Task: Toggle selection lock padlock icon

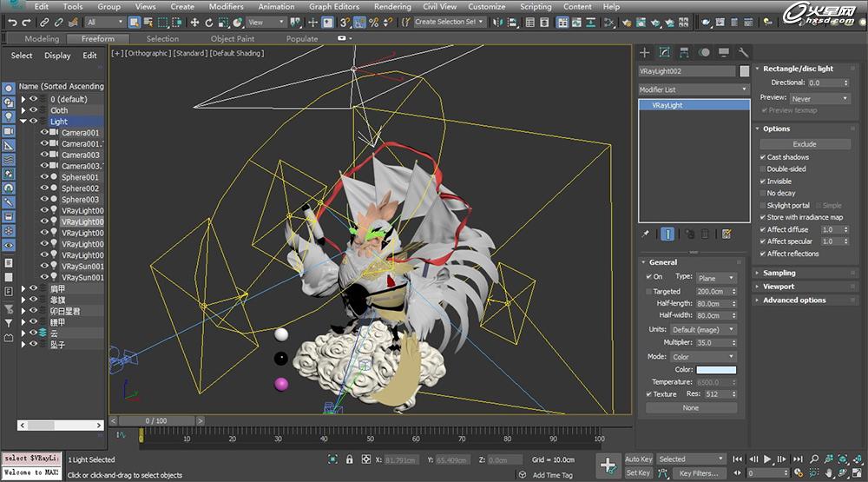Action: click(349, 459)
